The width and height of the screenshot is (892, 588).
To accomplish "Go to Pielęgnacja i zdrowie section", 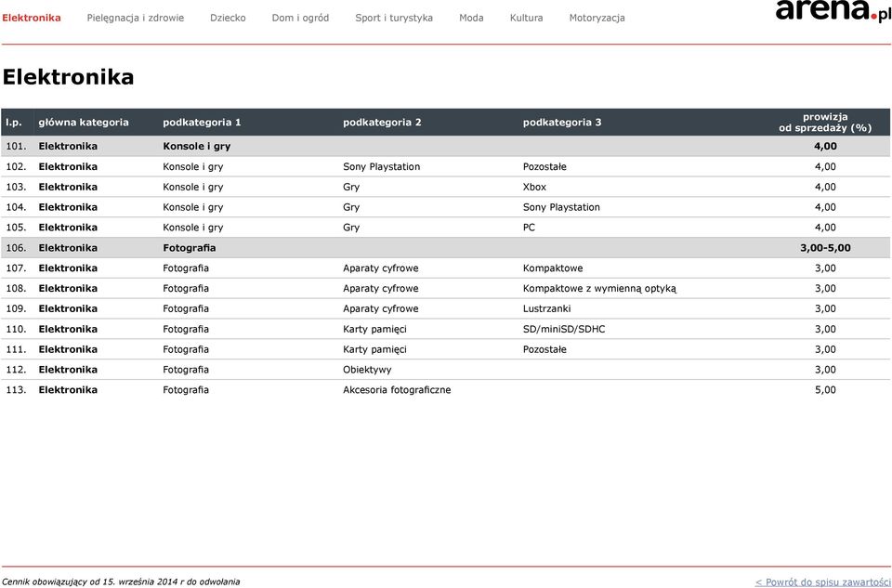I will 136,18.
